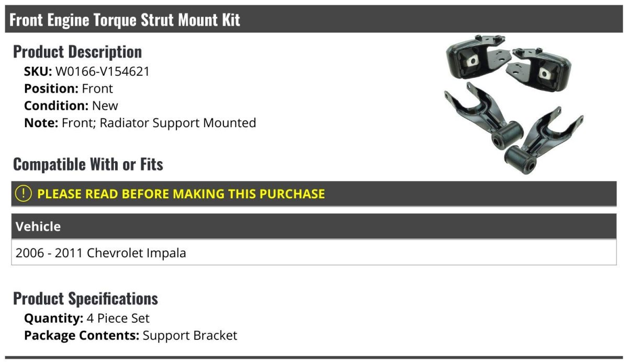Open the torque strut mount product image
The height and width of the screenshot is (364, 628).
click(x=513, y=105)
